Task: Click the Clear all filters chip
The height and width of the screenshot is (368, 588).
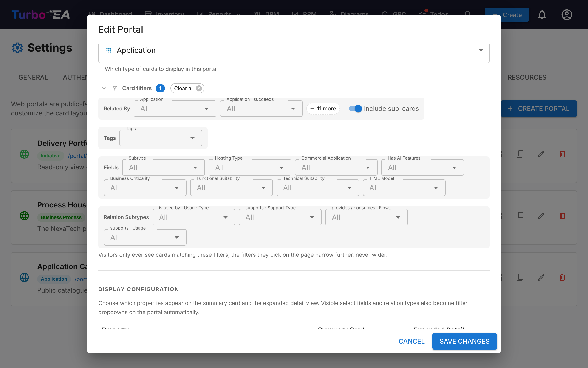Action: (x=187, y=88)
